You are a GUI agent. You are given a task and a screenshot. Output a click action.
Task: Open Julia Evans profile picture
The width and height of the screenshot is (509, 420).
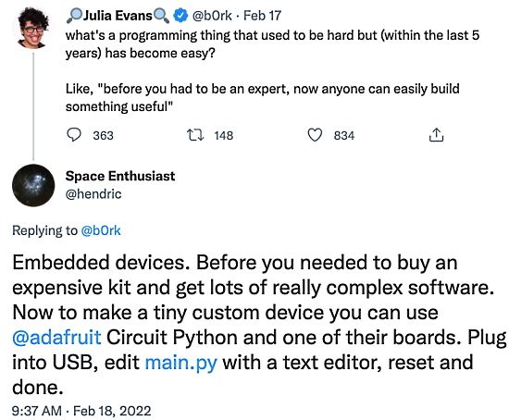click(32, 29)
